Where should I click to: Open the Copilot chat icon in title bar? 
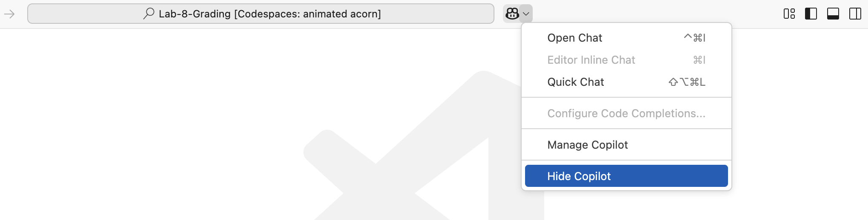(x=511, y=14)
